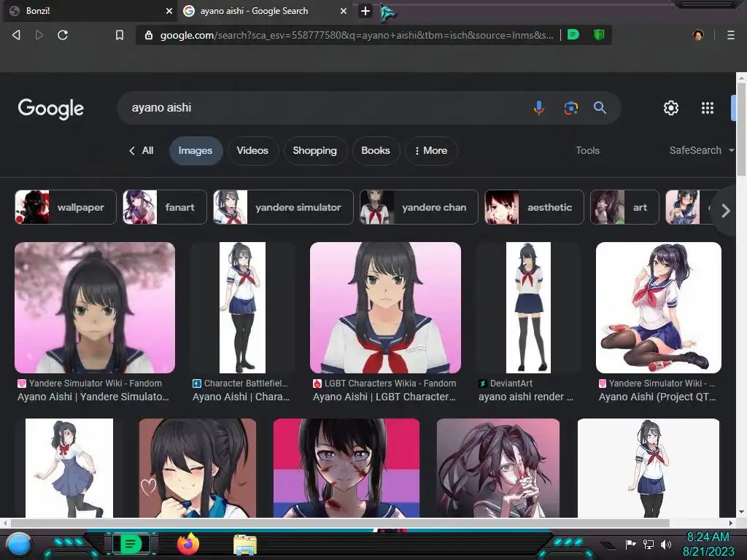Screen dimensions: 747x560
Task: Open the browser hamburger menu
Action: coord(730,35)
